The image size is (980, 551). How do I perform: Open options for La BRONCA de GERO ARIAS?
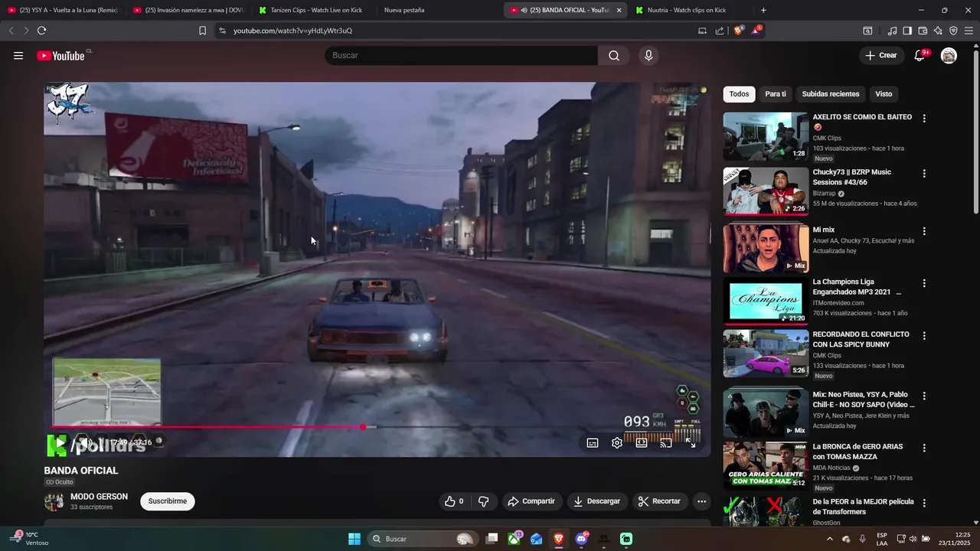coord(924,448)
